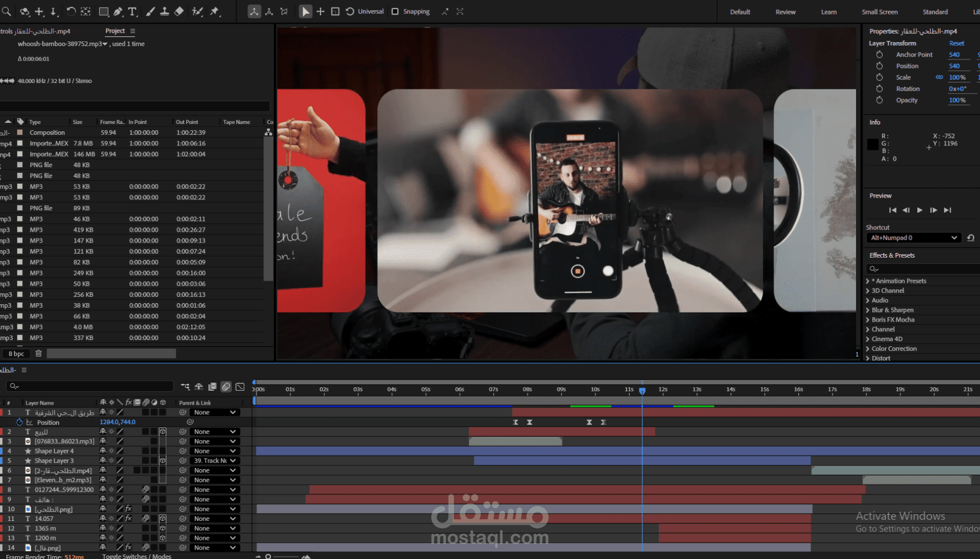980x559 pixels.
Task: Toggle the Frame Blending enable button in timeline
Action: click(212, 386)
